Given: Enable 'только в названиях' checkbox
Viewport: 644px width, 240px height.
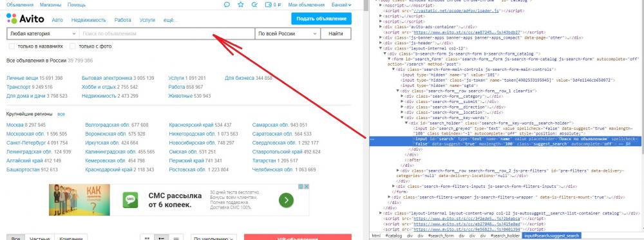Looking at the screenshot, I should (x=12, y=46).
